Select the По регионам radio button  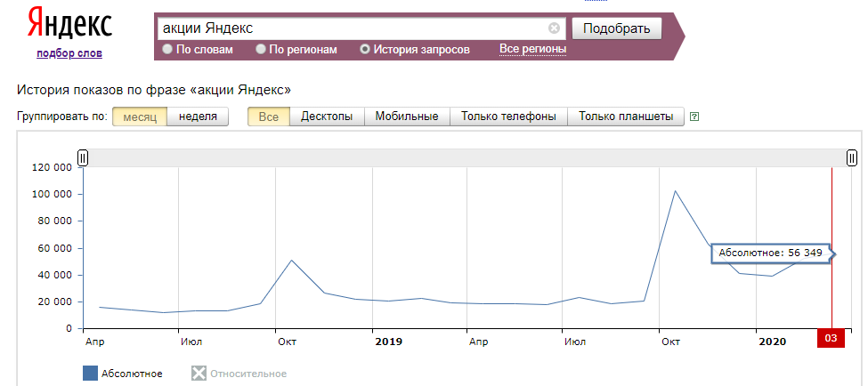click(x=261, y=50)
